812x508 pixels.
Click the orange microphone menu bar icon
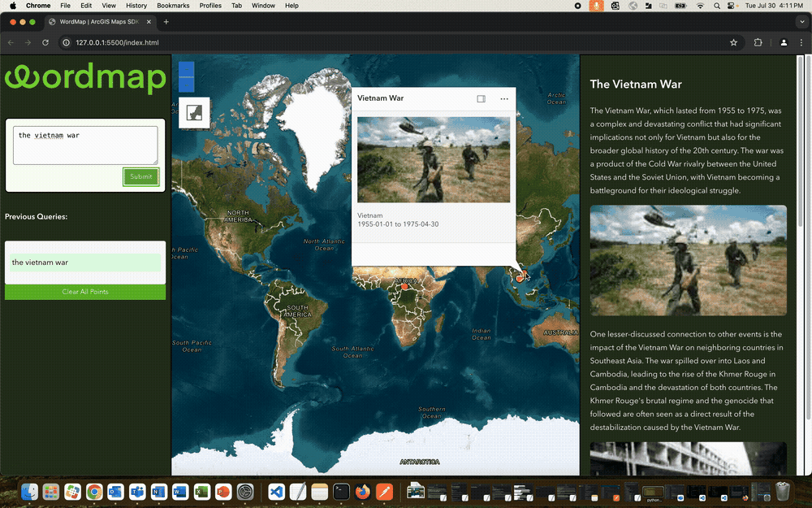596,6
